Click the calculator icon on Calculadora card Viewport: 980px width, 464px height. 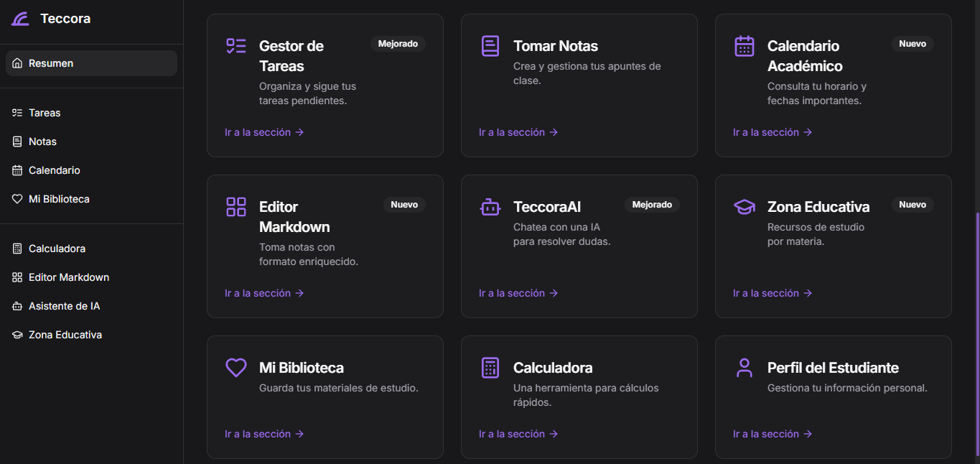[x=490, y=368]
